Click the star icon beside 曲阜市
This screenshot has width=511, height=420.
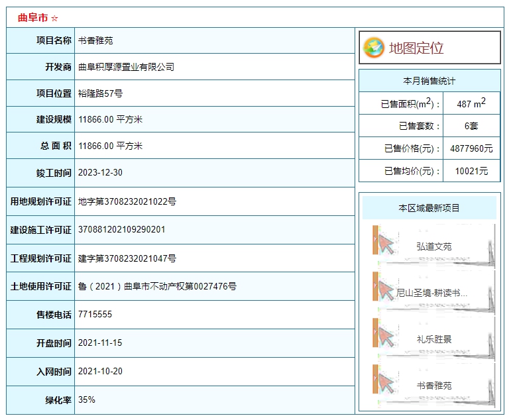[x=54, y=19]
